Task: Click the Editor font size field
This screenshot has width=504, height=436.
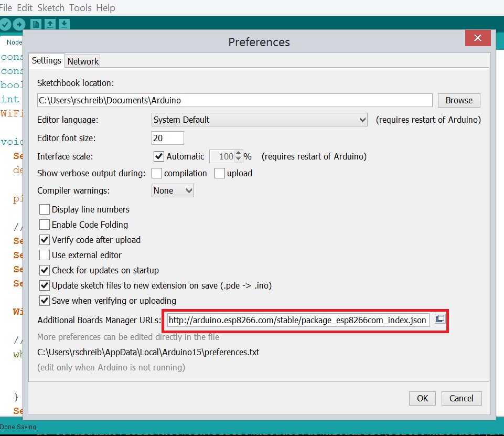Action: pos(168,138)
